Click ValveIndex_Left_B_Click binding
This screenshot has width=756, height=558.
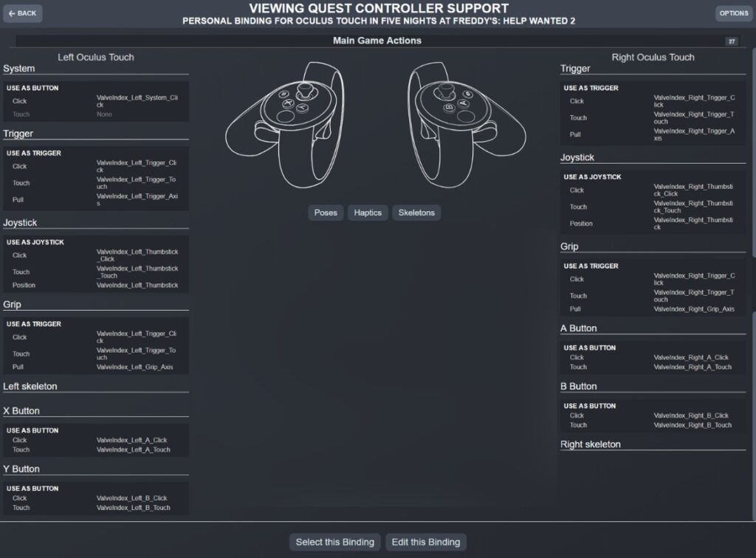pyautogui.click(x=131, y=498)
